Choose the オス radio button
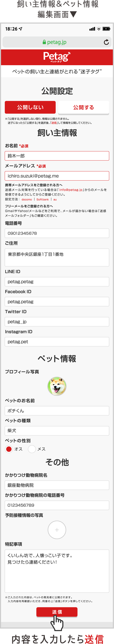The image size is (114, 644). point(9,449)
